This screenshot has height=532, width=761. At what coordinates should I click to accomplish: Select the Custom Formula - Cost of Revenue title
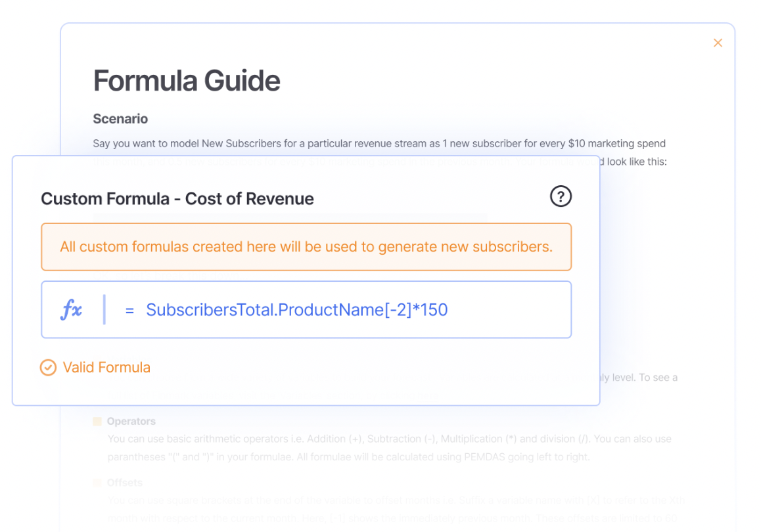[177, 199]
